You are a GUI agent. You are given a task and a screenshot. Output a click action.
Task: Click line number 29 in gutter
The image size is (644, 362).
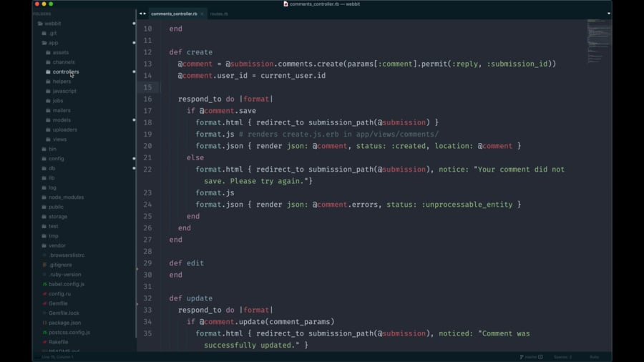[x=147, y=263]
